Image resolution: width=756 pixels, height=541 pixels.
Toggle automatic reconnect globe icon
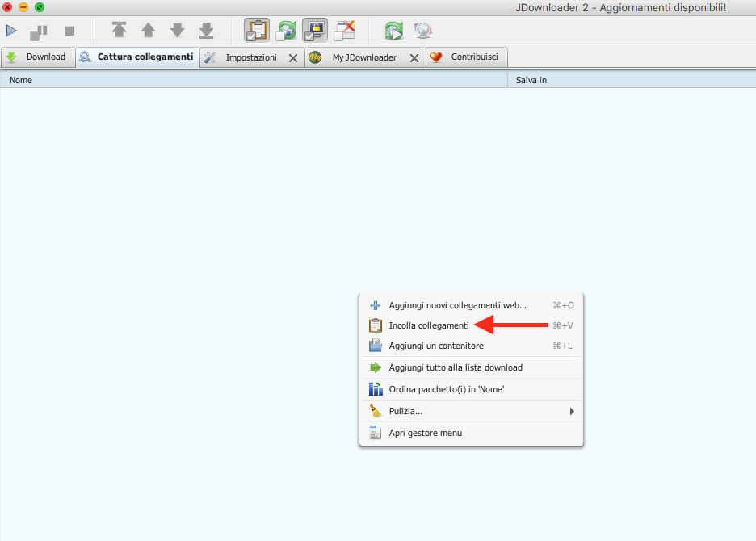(x=287, y=31)
